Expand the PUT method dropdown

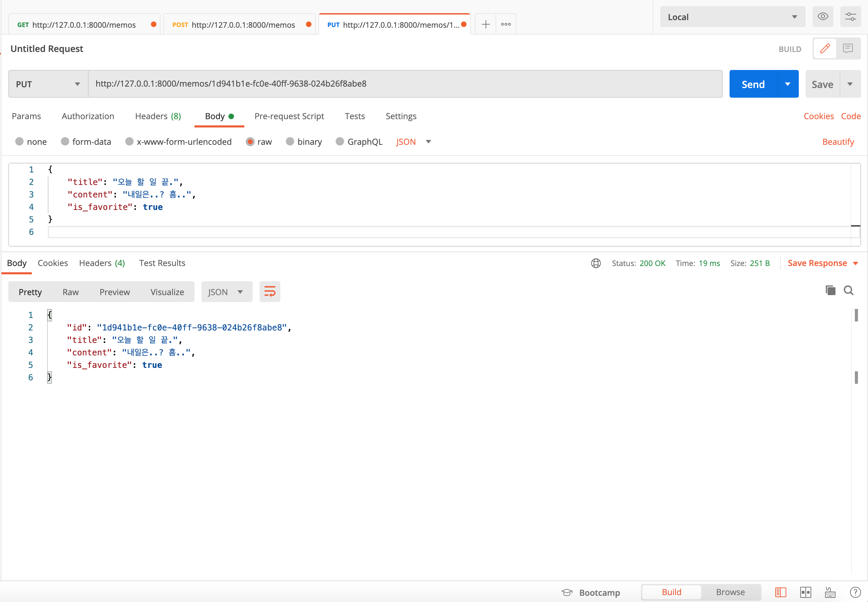point(48,84)
